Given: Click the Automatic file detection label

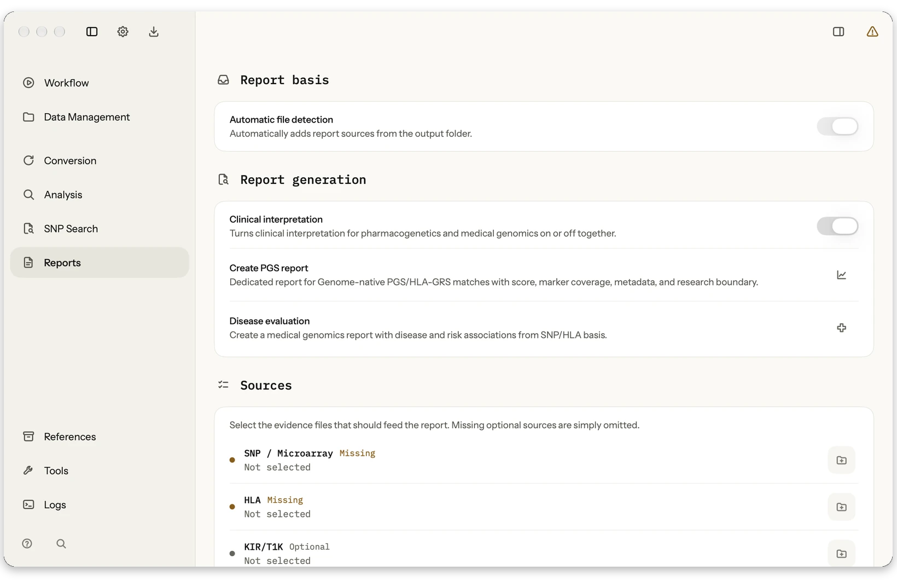Looking at the screenshot, I should coord(281,120).
